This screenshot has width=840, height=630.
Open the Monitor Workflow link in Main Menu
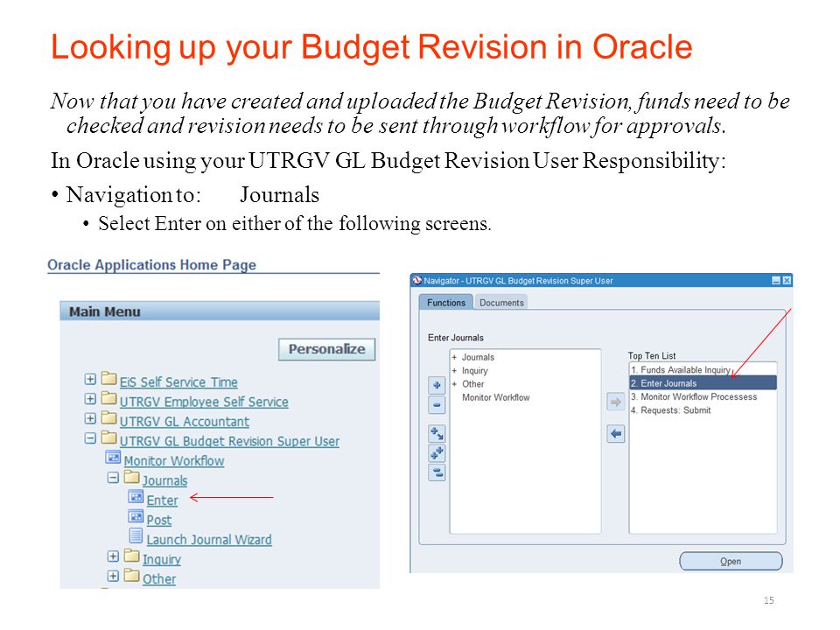tap(174, 461)
